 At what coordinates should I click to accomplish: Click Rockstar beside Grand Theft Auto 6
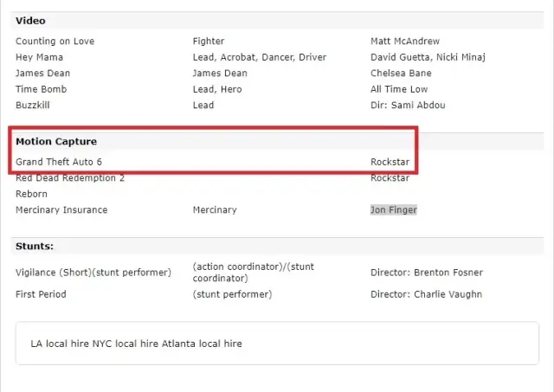[x=390, y=162]
